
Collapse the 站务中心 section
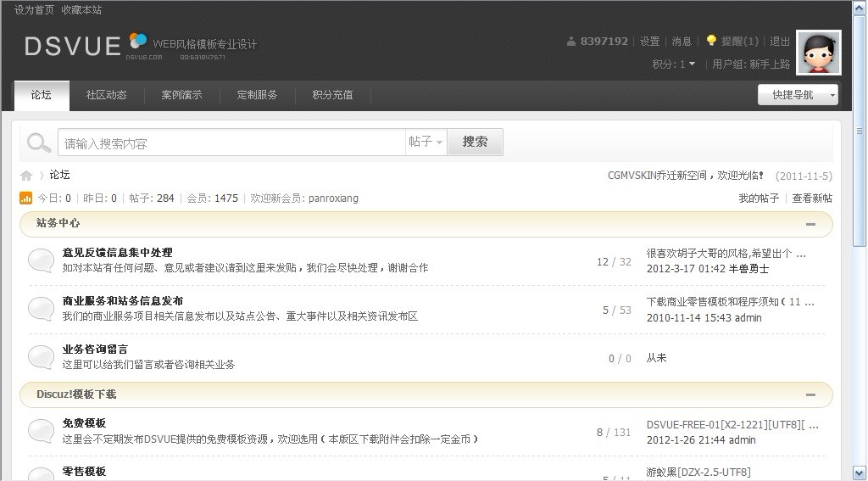(x=810, y=225)
